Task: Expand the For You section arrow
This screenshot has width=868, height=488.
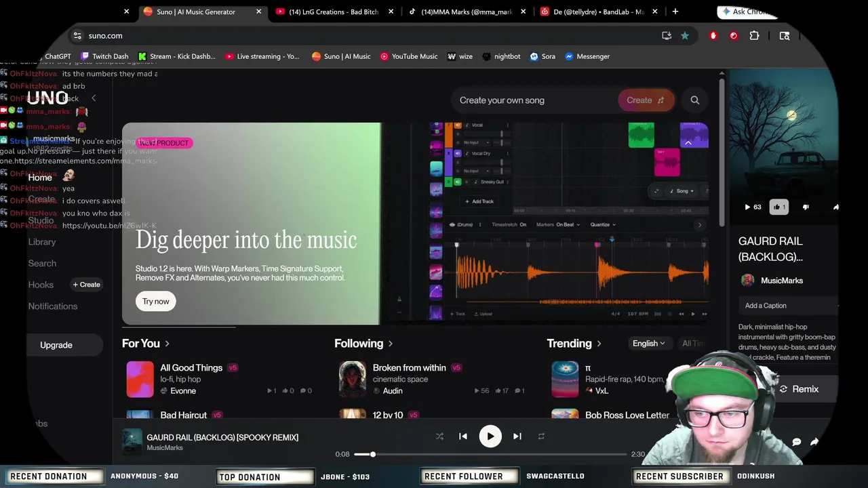Action: [167, 344]
